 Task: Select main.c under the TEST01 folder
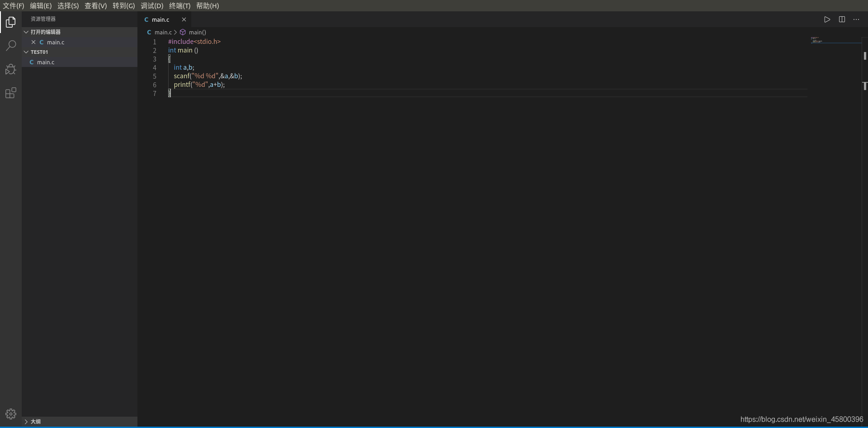point(46,62)
